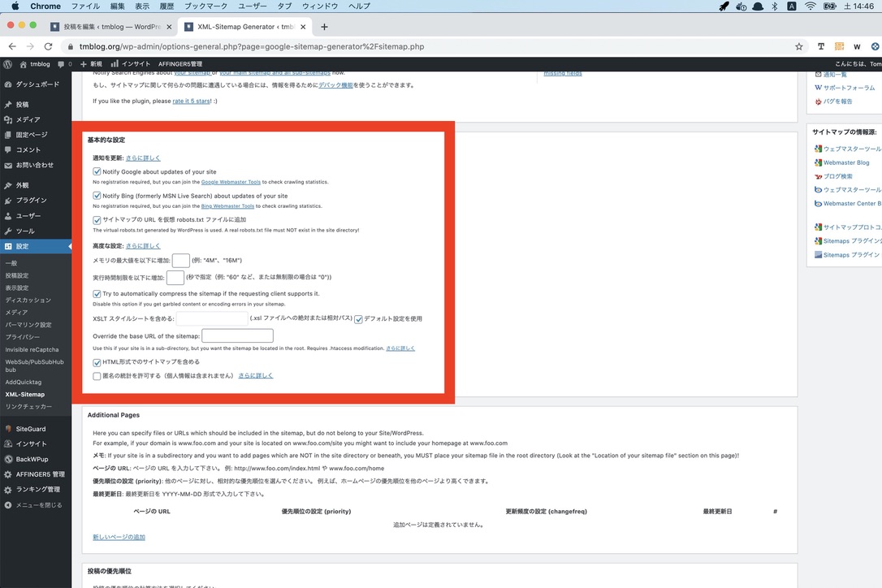The image size is (882, 588).
Task: Click 新しいページの追加 link
Action: pos(119,538)
